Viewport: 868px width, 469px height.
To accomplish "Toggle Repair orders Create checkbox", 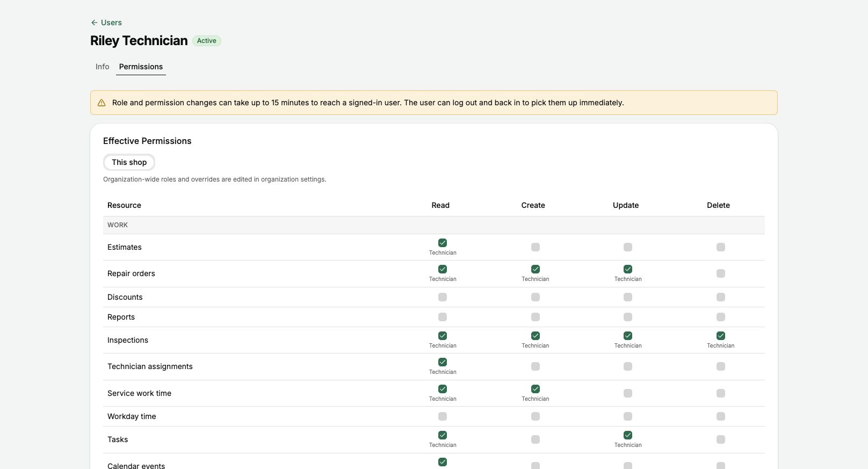I will (536, 269).
